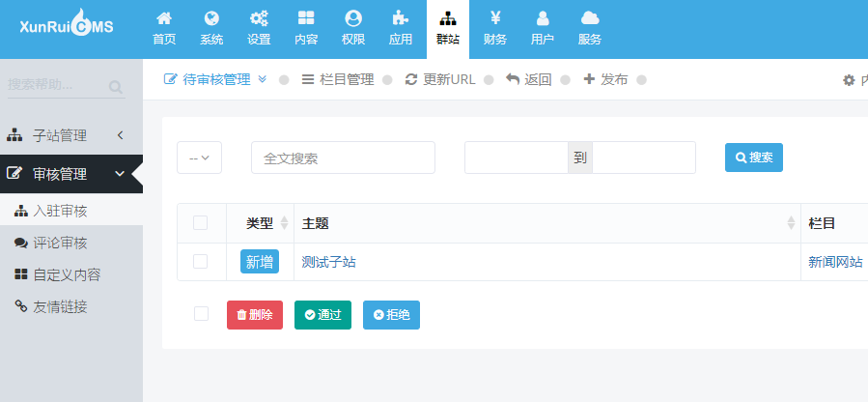The width and height of the screenshot is (868, 402).
Task: Focus the end date field after 到
Action: click(x=644, y=158)
